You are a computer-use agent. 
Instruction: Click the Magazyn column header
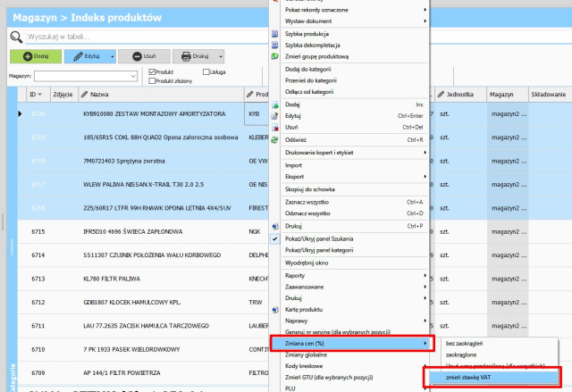[508, 95]
